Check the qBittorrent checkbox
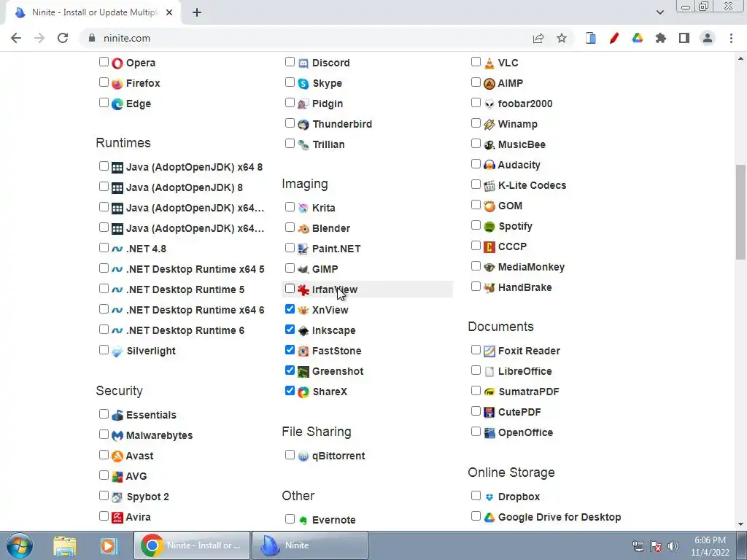The width and height of the screenshot is (747, 560). (290, 455)
